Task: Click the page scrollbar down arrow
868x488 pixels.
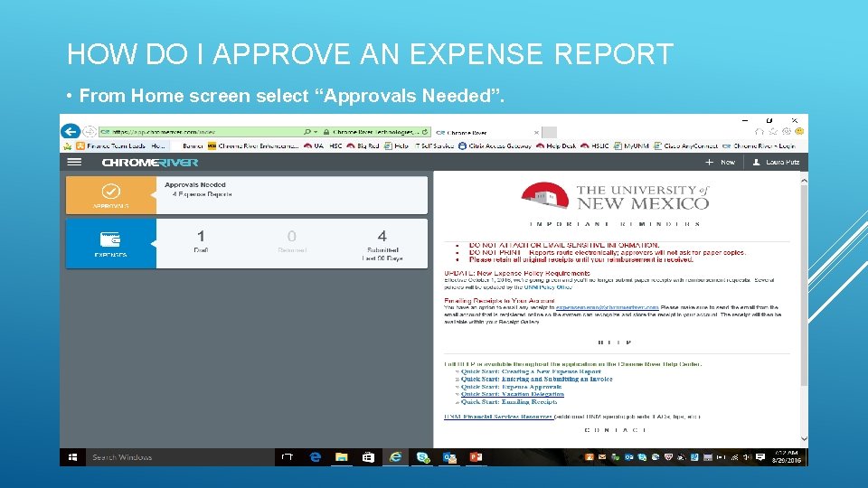Action: pyautogui.click(x=804, y=439)
